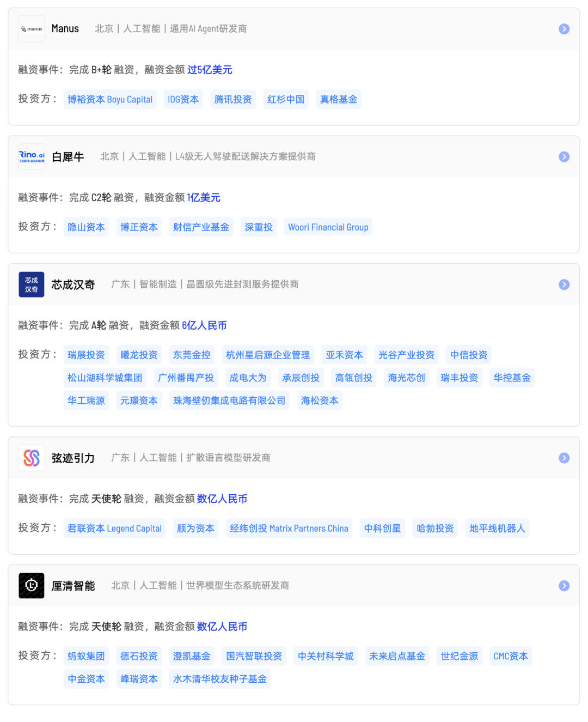Click the 芯成汉奇 company name heading
The image size is (588, 722).
(73, 284)
